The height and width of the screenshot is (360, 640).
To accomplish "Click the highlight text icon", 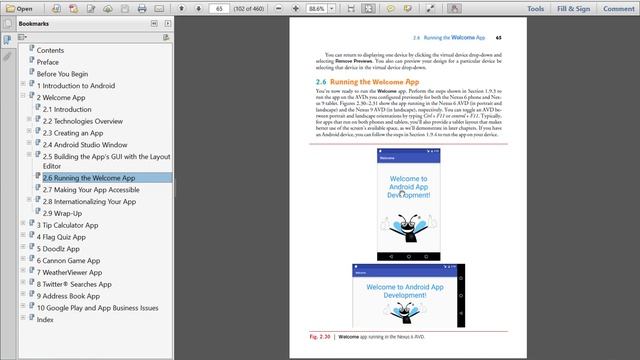I will click(407, 9).
